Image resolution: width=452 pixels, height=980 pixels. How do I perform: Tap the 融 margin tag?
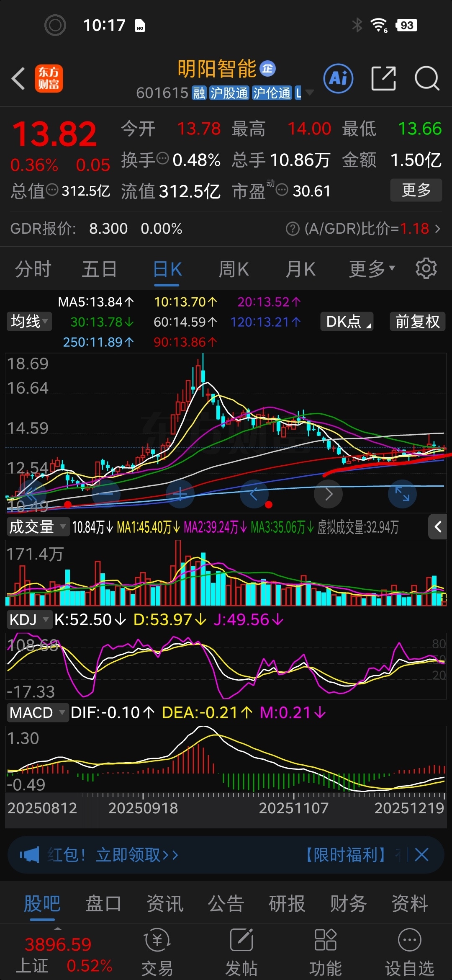click(x=199, y=93)
